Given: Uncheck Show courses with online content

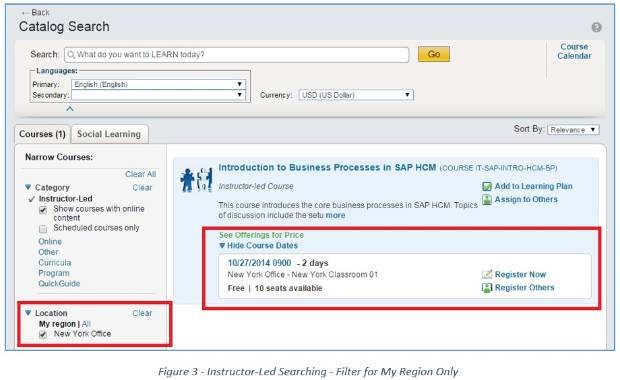Looking at the screenshot, I should 43,210.
